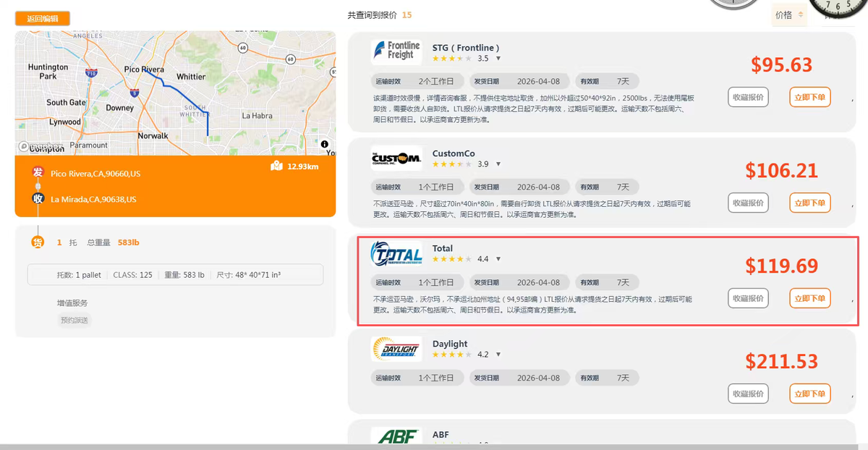
Task: Click the ABF carrier logo
Action: 396,437
